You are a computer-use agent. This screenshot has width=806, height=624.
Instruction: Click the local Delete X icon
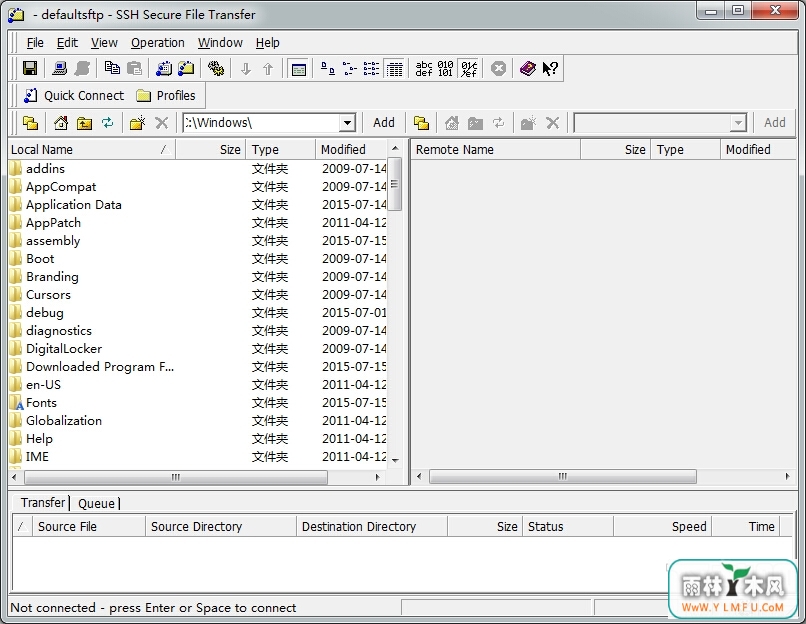point(161,123)
